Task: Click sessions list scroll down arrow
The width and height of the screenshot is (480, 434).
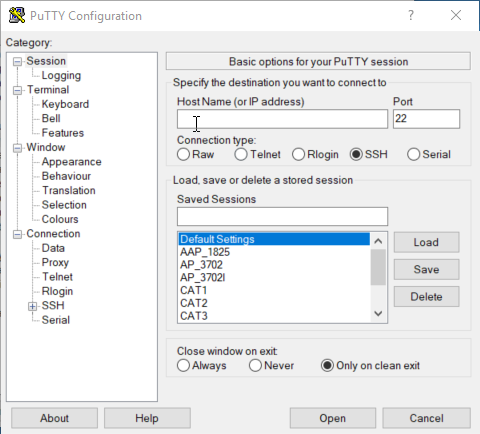Action: (378, 314)
